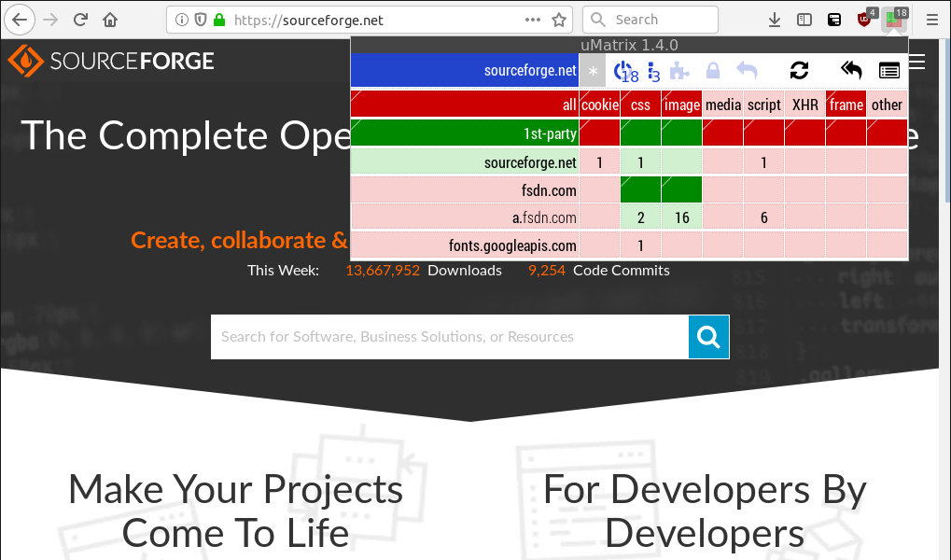Open the Firefox downloads panel

[775, 20]
